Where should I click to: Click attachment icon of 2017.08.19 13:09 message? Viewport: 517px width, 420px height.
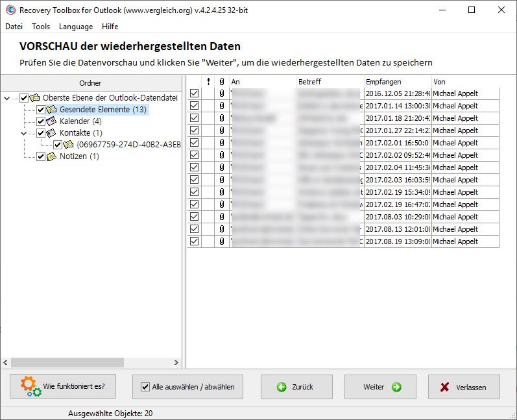point(222,241)
